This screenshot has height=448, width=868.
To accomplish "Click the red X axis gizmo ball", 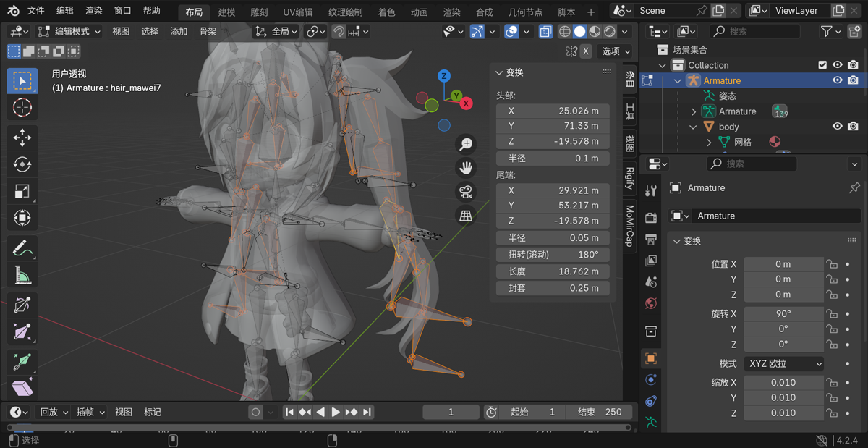I will [x=466, y=103].
